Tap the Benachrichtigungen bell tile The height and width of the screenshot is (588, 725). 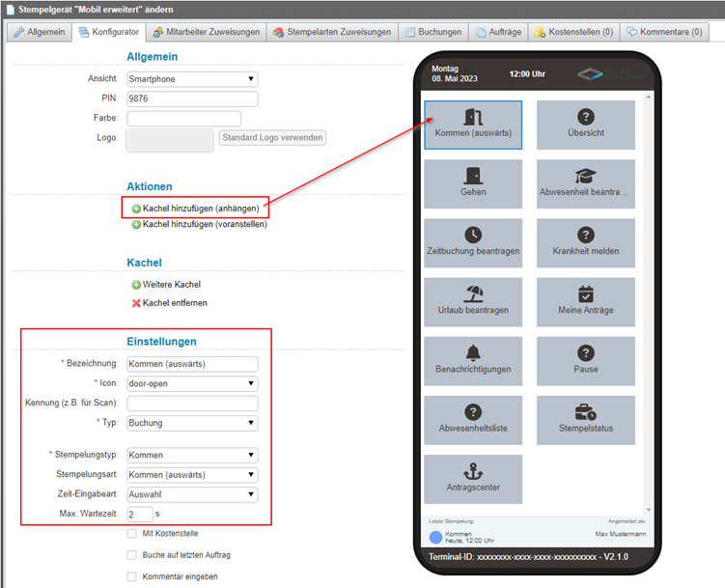pos(473,360)
